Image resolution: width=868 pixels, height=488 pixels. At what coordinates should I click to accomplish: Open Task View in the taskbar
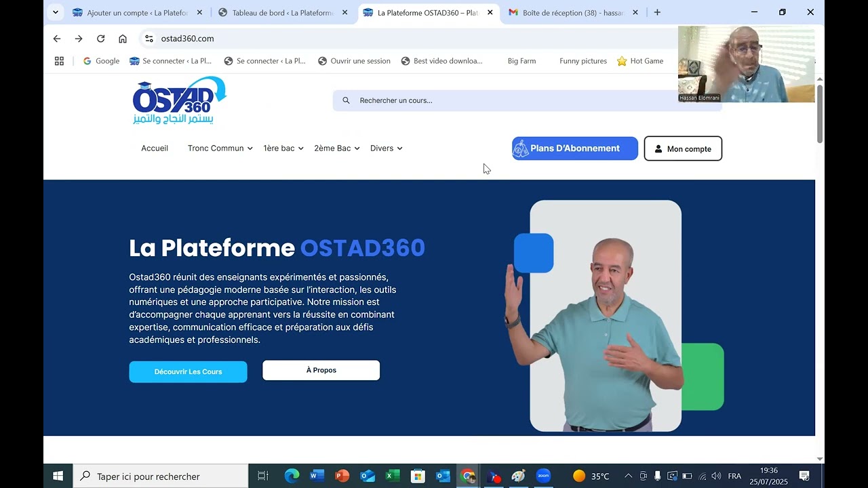(x=263, y=476)
